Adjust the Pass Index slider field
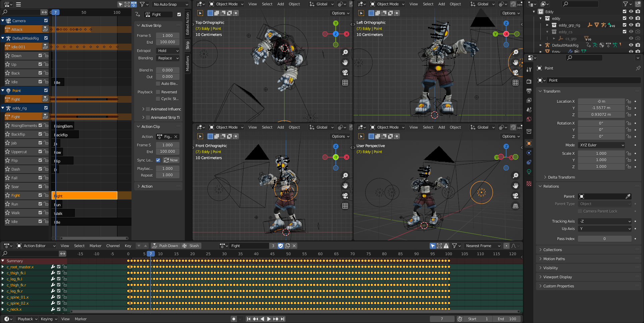The image size is (644, 323). tap(604, 239)
